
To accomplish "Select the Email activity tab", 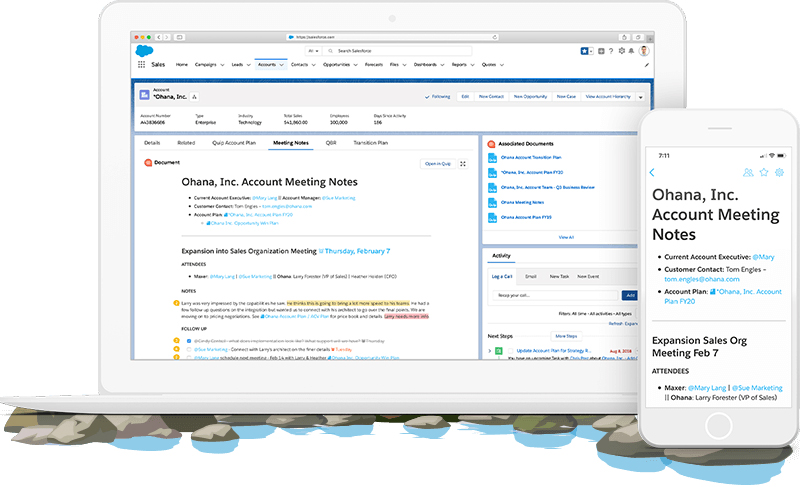I will 531,276.
